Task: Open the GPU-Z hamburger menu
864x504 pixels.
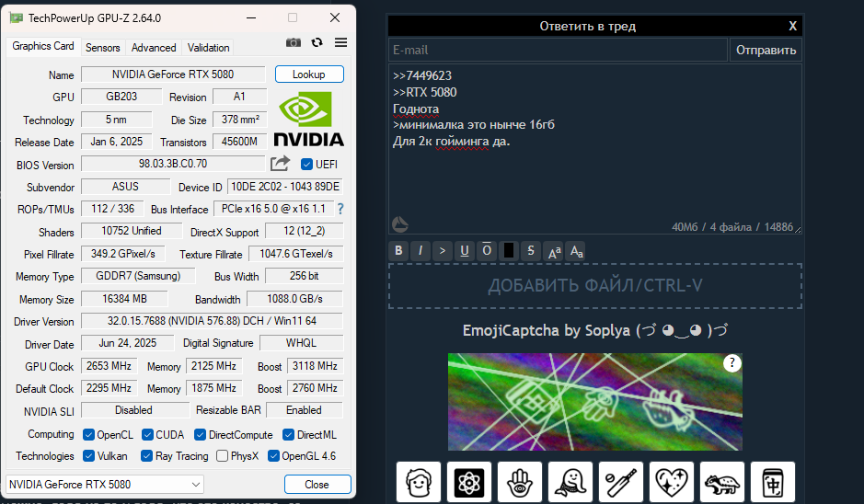Action: point(340,42)
